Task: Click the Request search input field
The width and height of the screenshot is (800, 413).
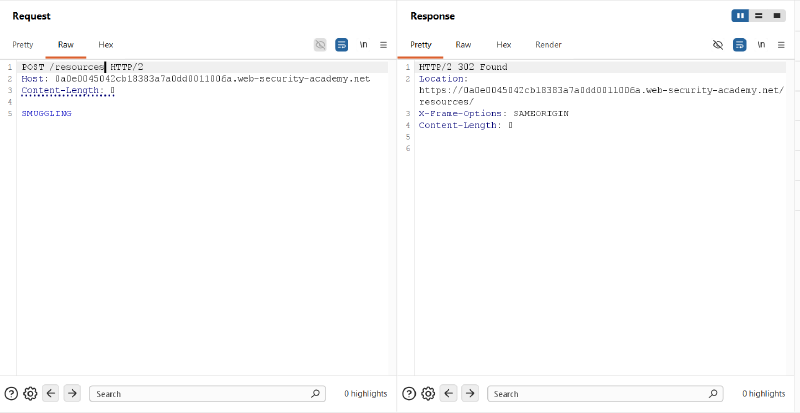Action: pos(207,394)
